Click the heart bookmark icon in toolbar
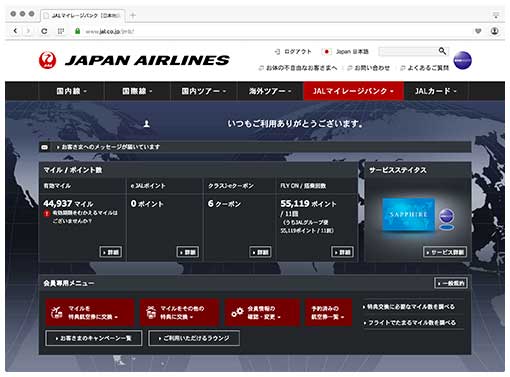 pyautogui.click(x=478, y=31)
